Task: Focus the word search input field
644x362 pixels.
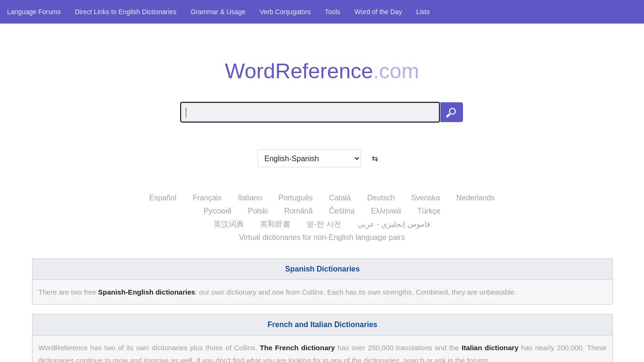Action: (x=310, y=112)
